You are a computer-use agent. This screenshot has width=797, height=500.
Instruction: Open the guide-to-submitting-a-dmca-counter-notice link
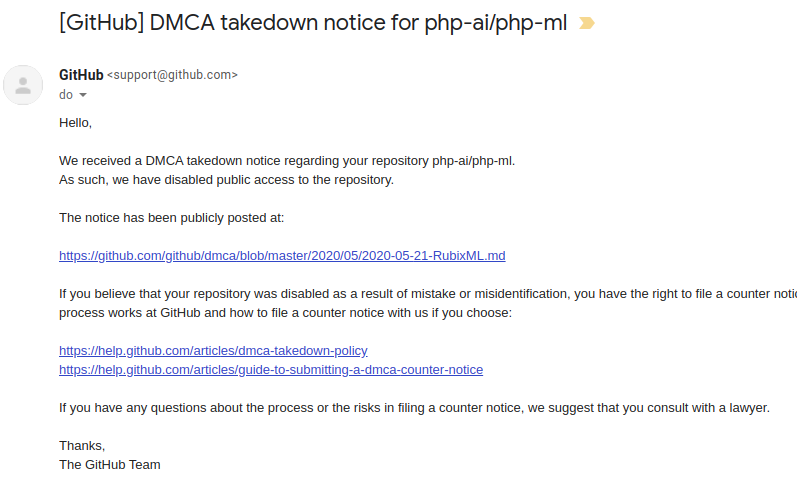[x=271, y=369]
